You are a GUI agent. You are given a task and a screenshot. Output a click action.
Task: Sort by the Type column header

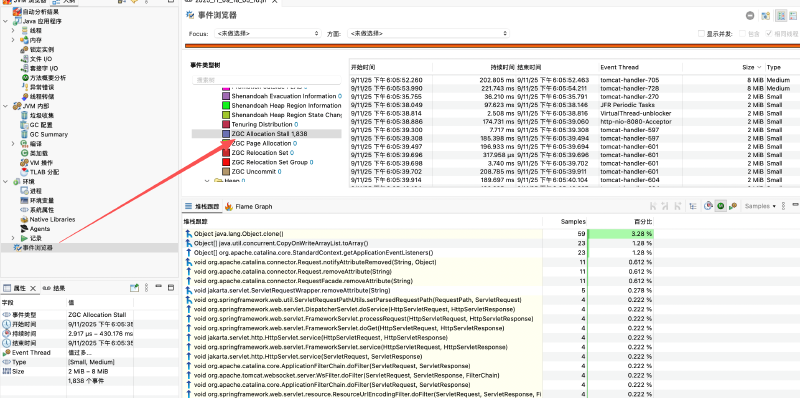[782, 67]
